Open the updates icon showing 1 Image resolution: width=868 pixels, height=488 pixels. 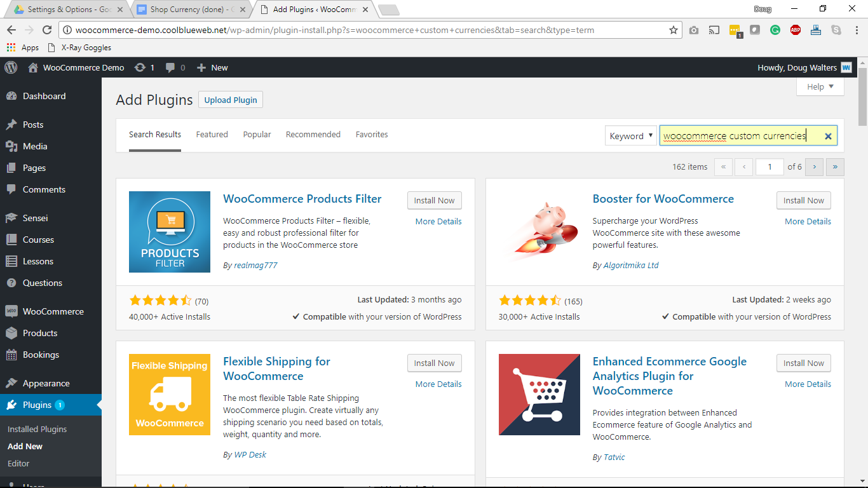(144, 67)
